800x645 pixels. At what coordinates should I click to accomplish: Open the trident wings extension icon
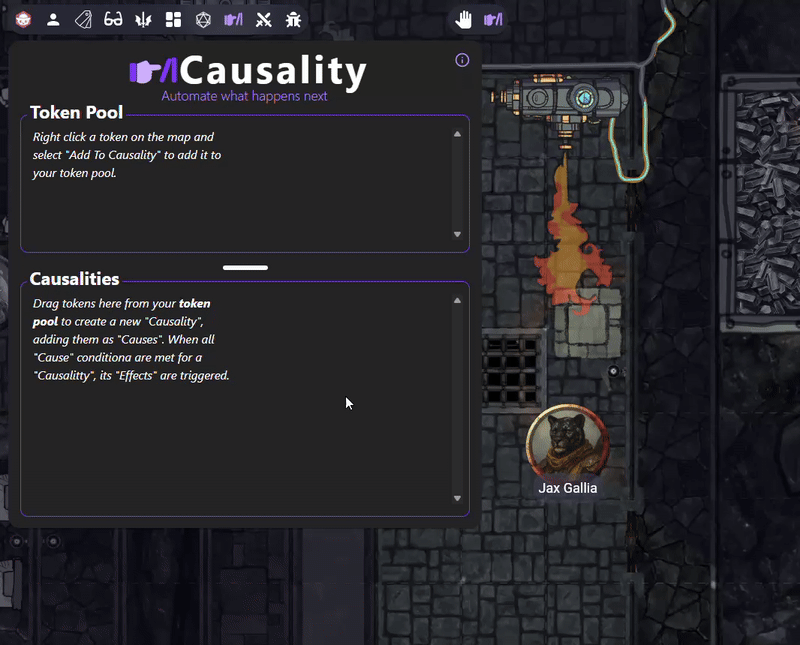click(x=143, y=20)
